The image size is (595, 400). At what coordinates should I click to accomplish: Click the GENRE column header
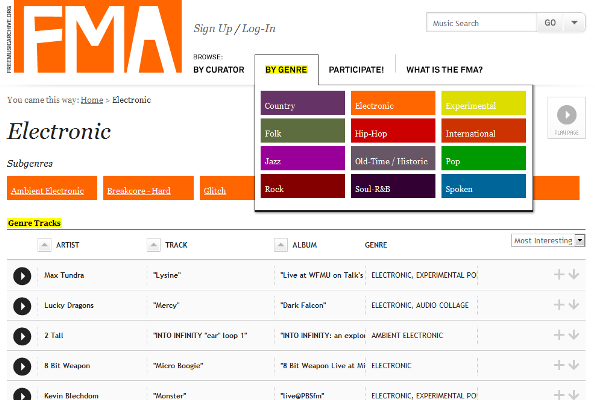coord(376,245)
